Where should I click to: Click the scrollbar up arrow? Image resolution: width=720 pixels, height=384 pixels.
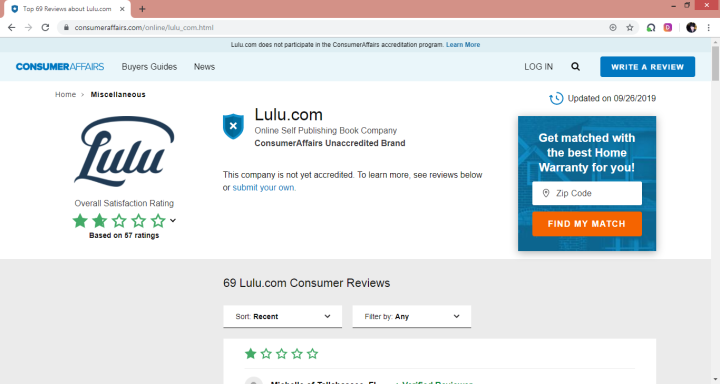click(x=715, y=42)
